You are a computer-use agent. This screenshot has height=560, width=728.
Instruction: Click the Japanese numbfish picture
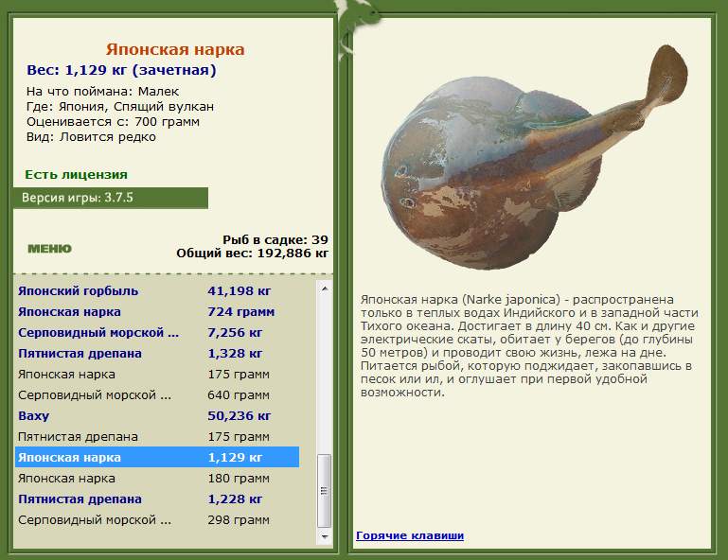point(534,158)
